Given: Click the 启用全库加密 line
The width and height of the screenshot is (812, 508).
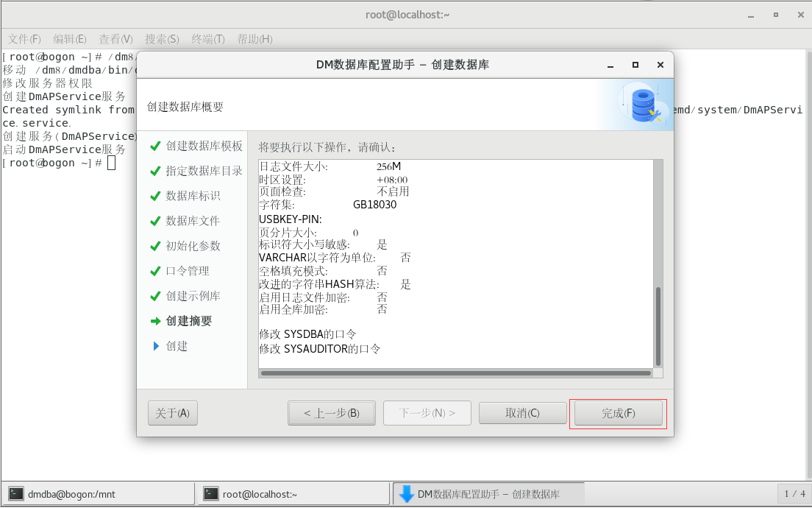Looking at the screenshot, I should pyautogui.click(x=323, y=309).
